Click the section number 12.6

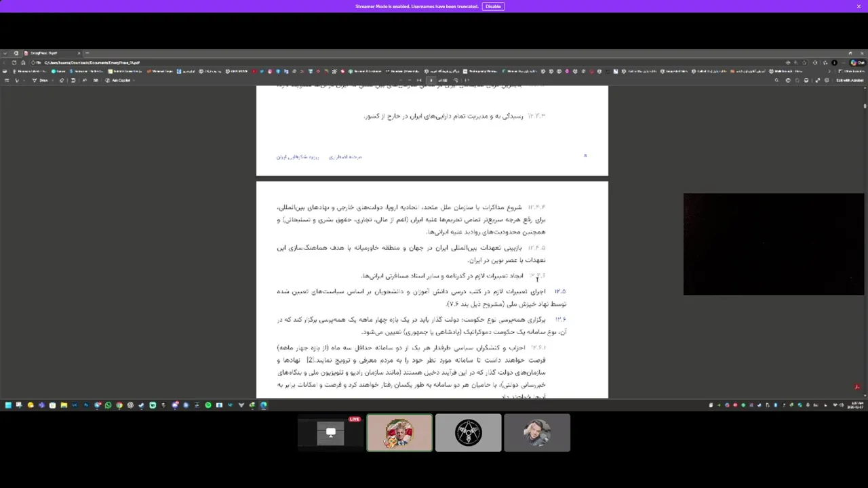[x=560, y=319]
